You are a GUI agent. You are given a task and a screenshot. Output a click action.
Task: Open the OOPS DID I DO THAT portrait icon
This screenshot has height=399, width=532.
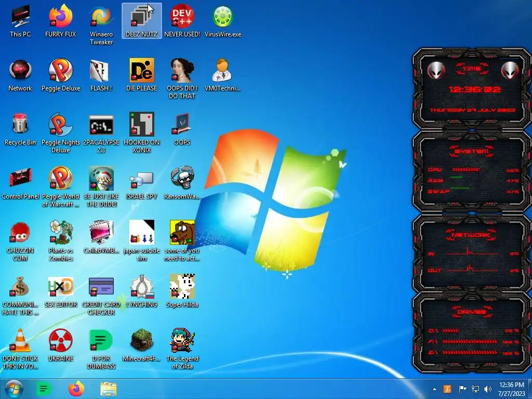[x=182, y=79]
